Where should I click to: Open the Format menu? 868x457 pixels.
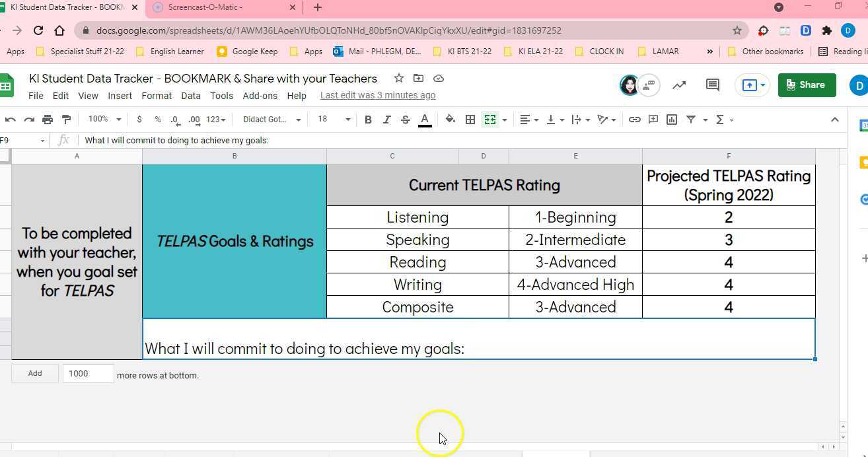pyautogui.click(x=157, y=95)
